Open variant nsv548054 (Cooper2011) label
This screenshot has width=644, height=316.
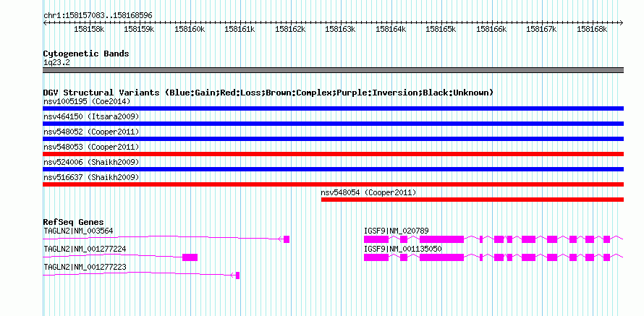coord(369,192)
